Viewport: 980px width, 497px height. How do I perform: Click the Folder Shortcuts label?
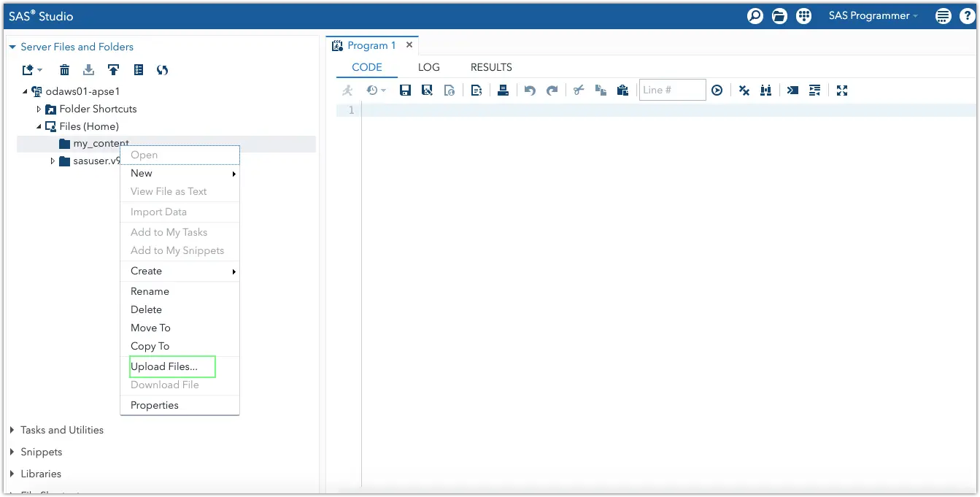(x=98, y=109)
